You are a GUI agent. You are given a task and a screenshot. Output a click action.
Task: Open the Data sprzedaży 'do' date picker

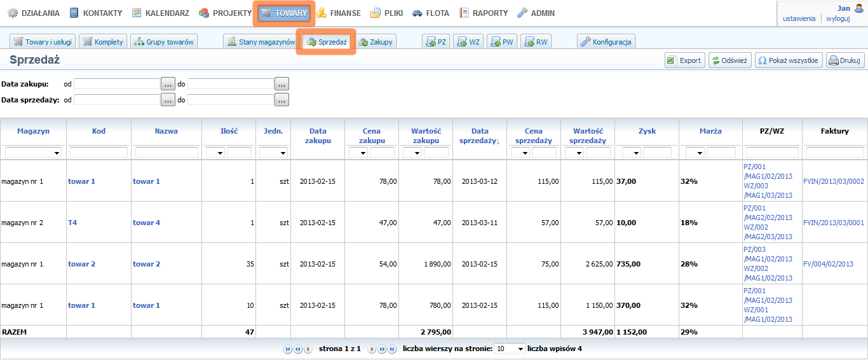click(x=281, y=100)
